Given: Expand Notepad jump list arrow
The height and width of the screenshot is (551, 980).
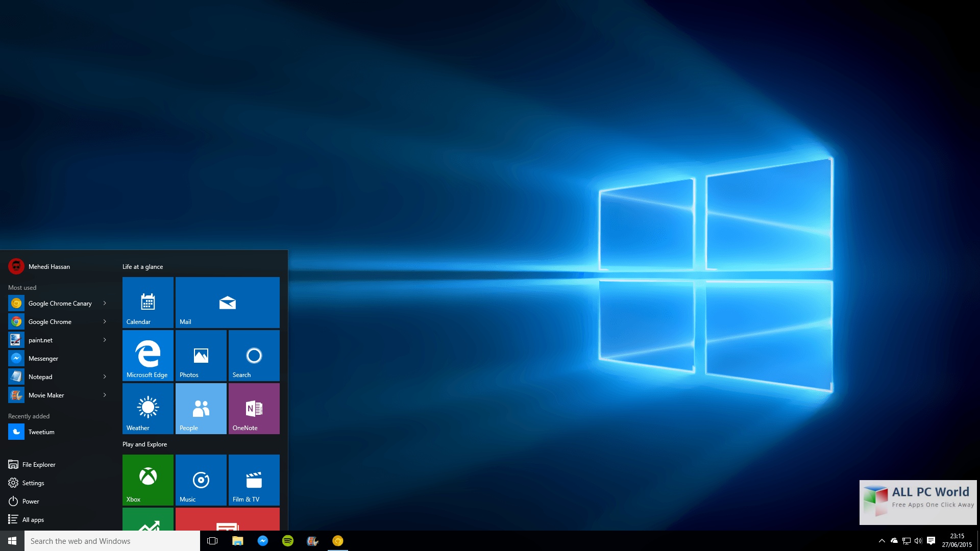Looking at the screenshot, I should 105,377.
